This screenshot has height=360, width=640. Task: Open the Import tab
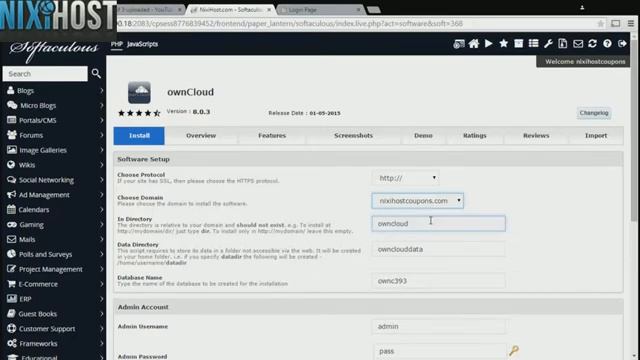tap(596, 136)
